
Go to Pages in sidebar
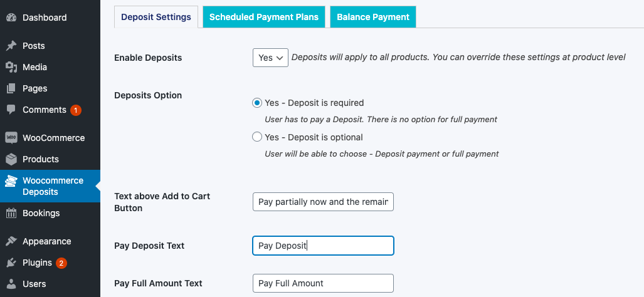pos(50,88)
